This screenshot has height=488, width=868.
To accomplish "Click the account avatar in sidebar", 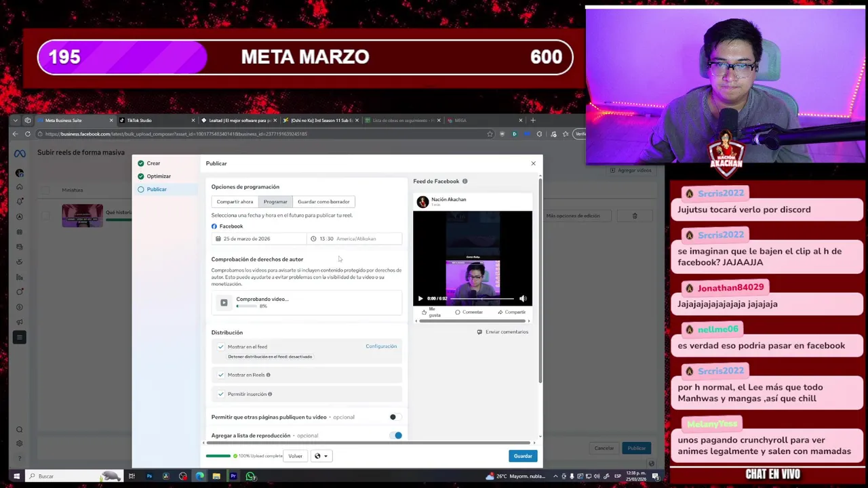I will tap(20, 172).
